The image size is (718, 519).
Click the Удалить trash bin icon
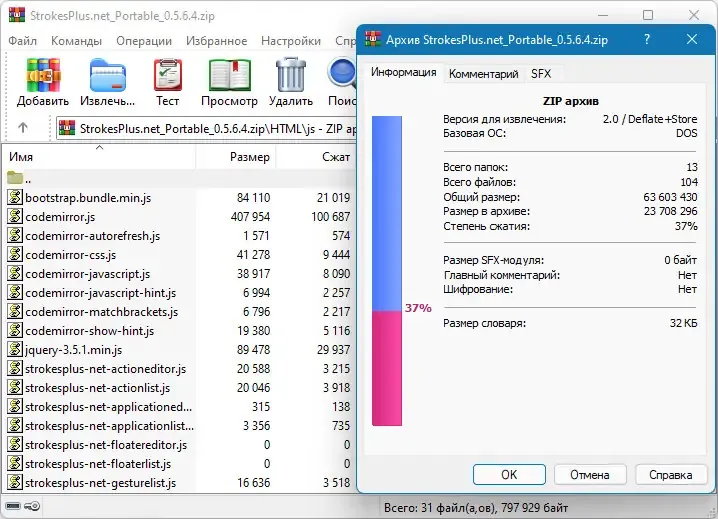(291, 74)
